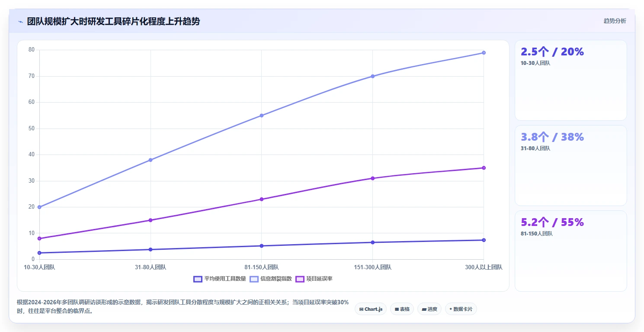Toggle the 项目延误率 legend item
Image resolution: width=644 pixels, height=332 pixels.
(314, 279)
